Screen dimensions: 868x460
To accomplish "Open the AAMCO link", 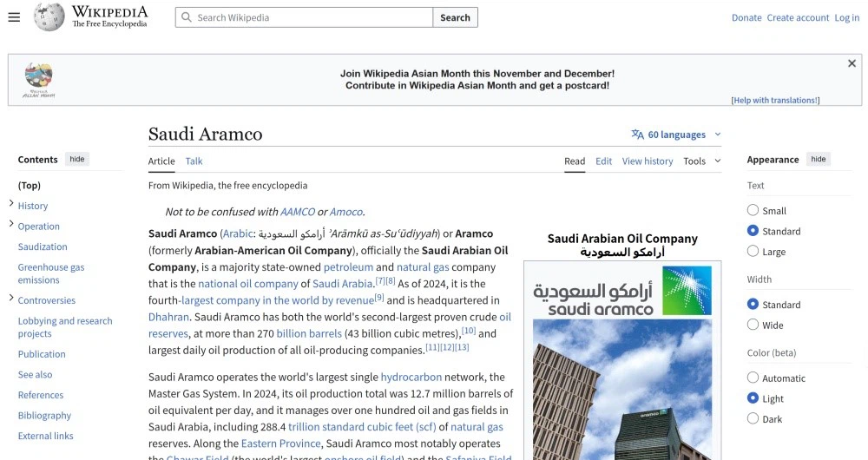I will click(297, 212).
